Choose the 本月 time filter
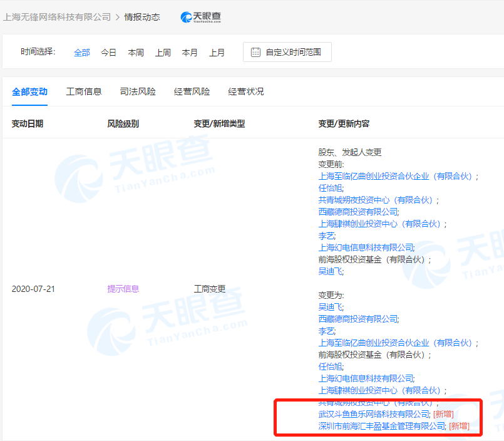The height and width of the screenshot is (441, 504). [190, 53]
